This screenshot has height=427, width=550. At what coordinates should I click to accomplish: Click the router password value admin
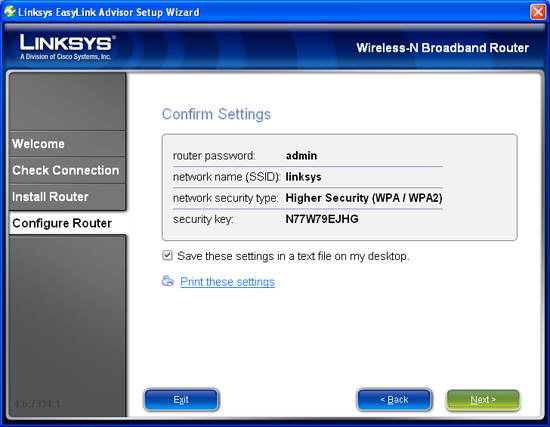coord(301,155)
